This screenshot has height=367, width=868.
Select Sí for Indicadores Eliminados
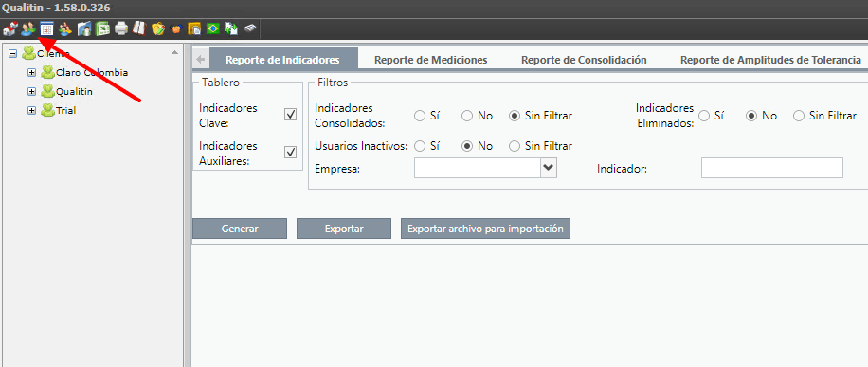(704, 116)
